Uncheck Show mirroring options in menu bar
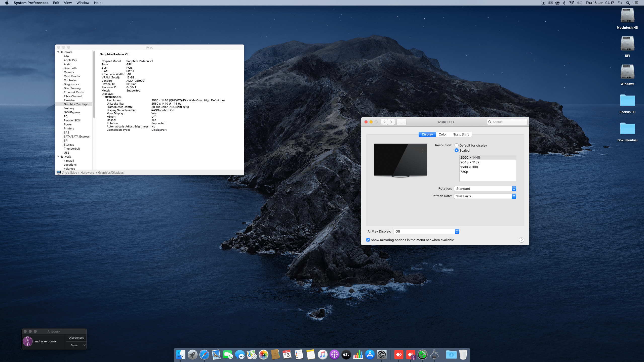Viewport: 644px width, 362px height. click(368, 240)
